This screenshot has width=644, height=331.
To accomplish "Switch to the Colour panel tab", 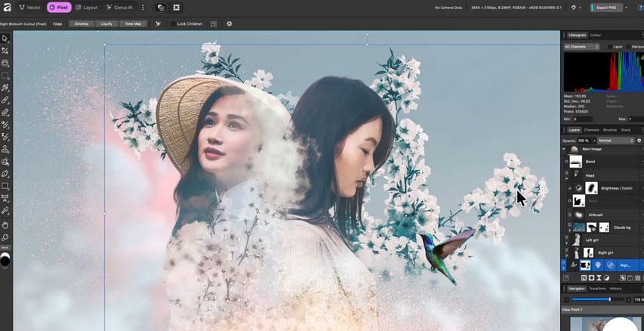I will [595, 36].
